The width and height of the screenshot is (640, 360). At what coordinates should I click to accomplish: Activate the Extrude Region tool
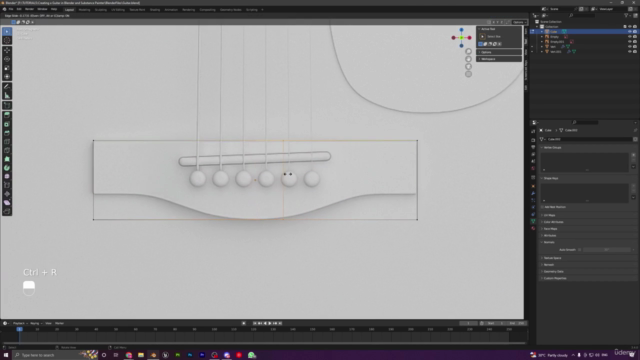7,116
